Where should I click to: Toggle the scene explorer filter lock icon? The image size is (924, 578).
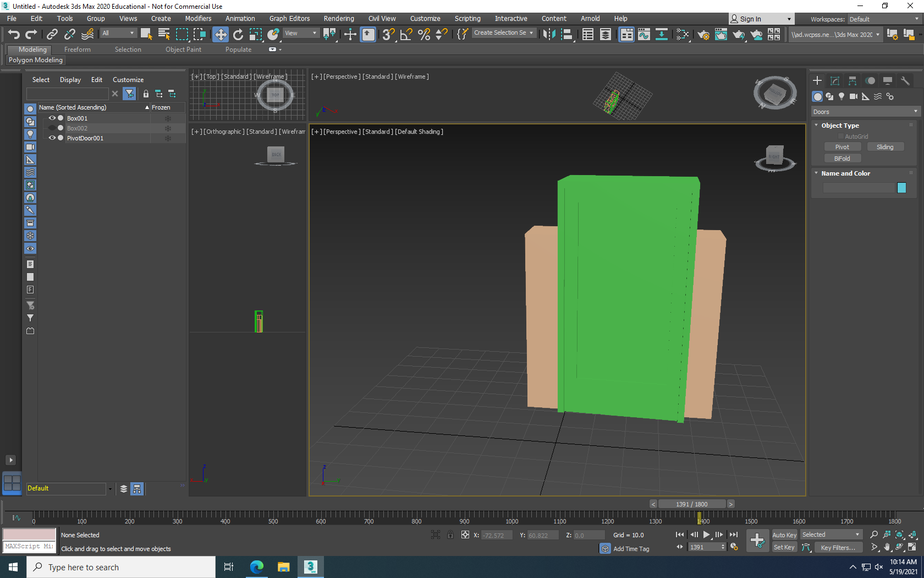coord(146,94)
